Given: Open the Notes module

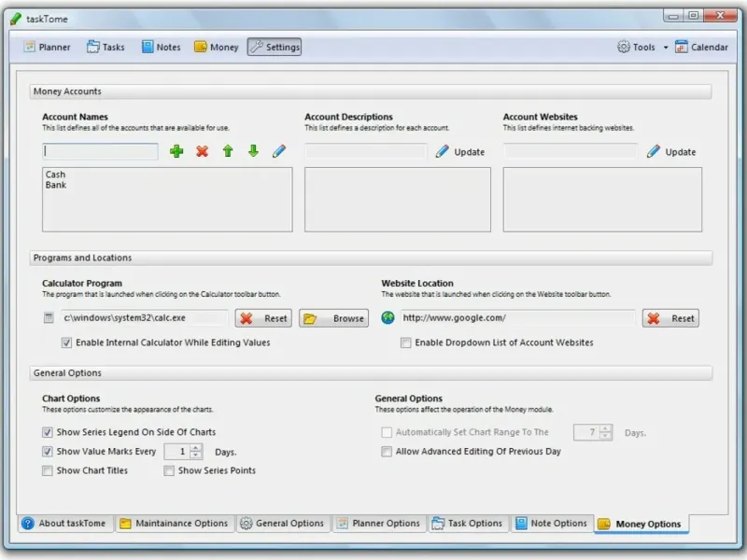Looking at the screenshot, I should pyautogui.click(x=161, y=48).
